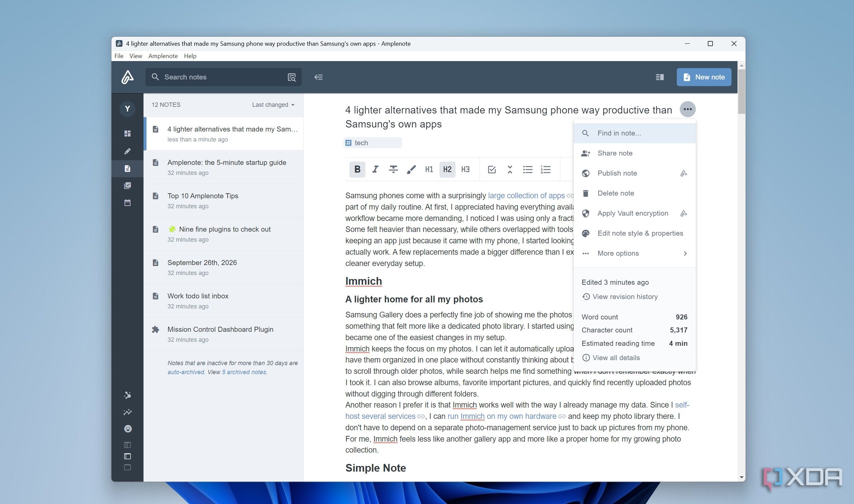Viewport: 854px width, 504px height.
Task: Focus the Search notes field
Action: [224, 77]
